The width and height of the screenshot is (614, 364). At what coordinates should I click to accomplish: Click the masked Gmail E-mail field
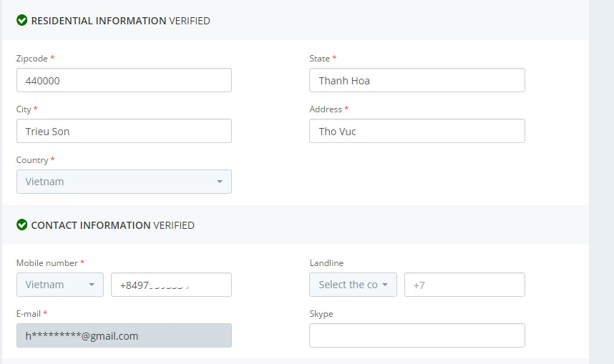124,335
